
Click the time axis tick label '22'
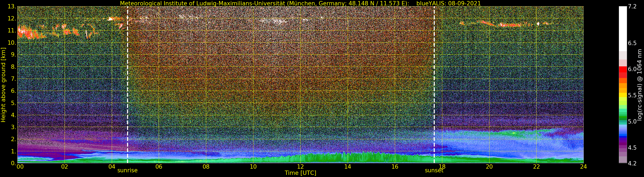(536, 166)
